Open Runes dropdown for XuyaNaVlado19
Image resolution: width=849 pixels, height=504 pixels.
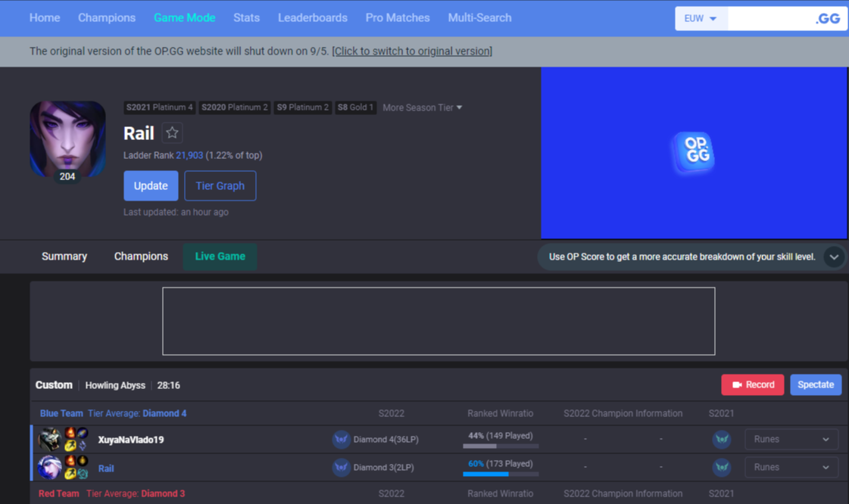[791, 439]
